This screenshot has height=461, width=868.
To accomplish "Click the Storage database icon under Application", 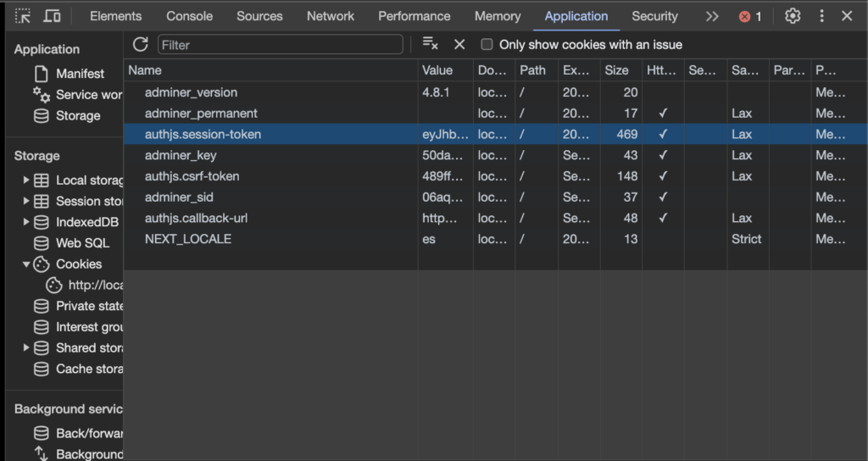I will [42, 115].
